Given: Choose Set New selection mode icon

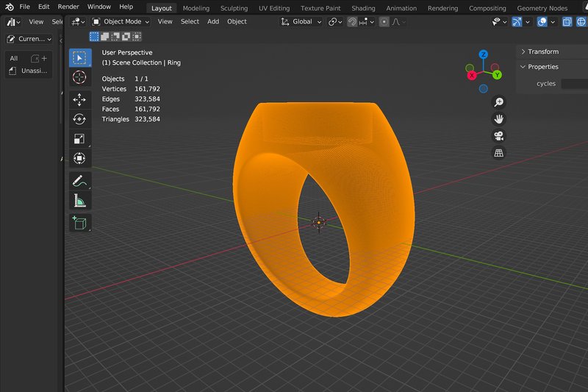Looking at the screenshot, I should pos(94,36).
